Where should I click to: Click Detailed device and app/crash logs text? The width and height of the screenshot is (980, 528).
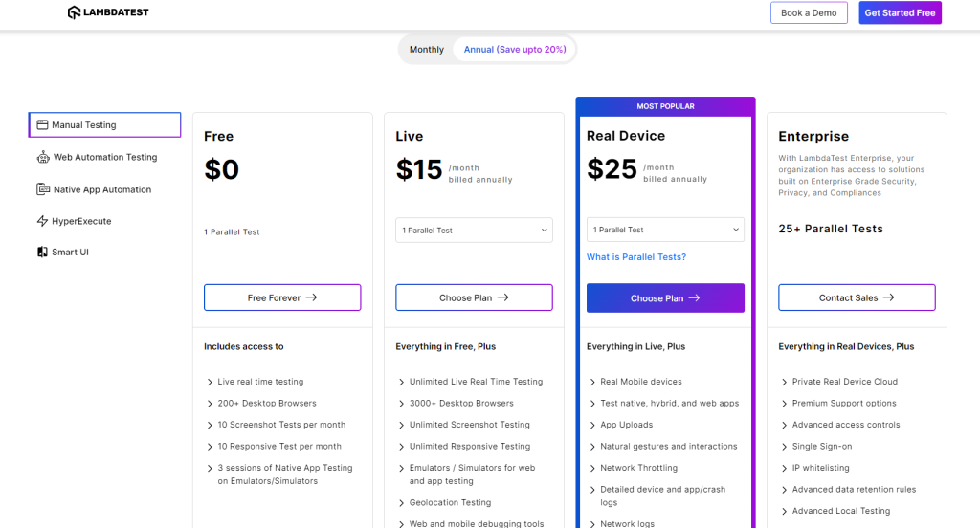pos(662,495)
